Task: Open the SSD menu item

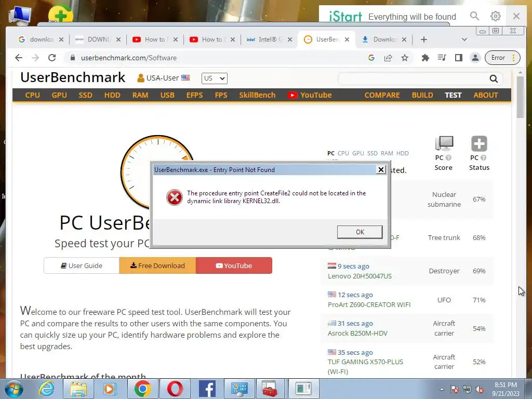Action: pos(86,95)
